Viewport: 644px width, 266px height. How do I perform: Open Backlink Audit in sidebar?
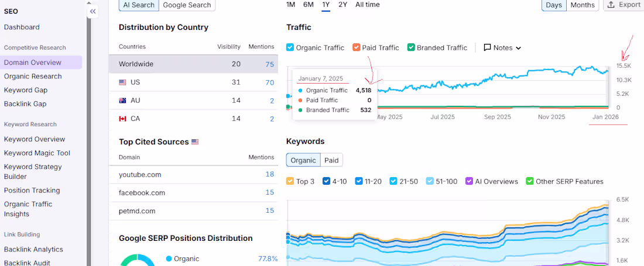pyautogui.click(x=27, y=262)
